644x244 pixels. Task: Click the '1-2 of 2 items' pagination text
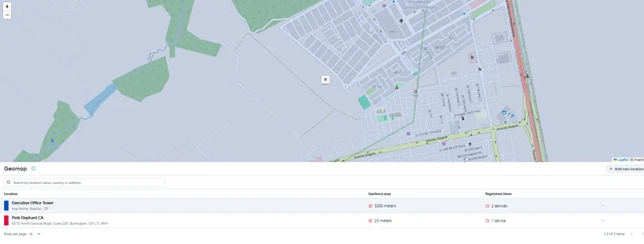click(x=614, y=234)
